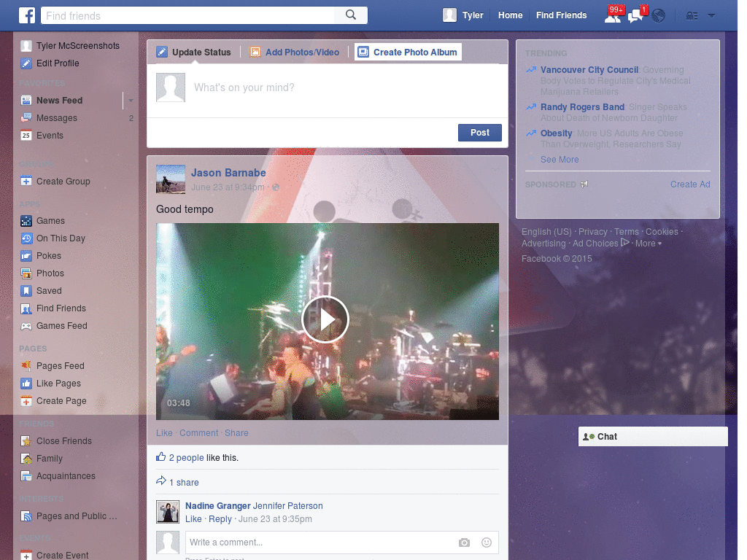Screen dimensions: 747x560
Task: Reply to Nadine Granger's comment
Action: pos(220,519)
